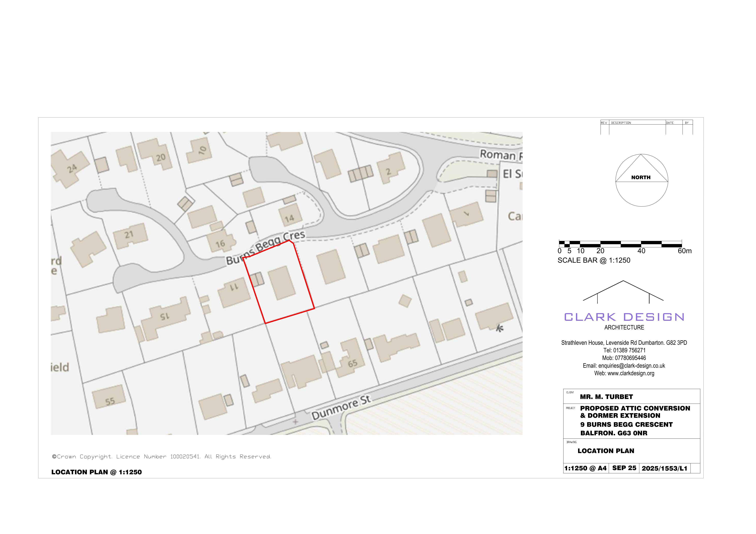This screenshot has height=534, width=756.
Task: Click drawing number 2025/1553/L1 cell
Action: click(x=664, y=469)
